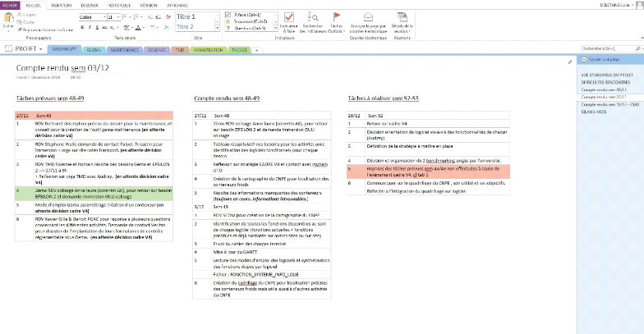Viewport: 644px width, 334px height.
Task: Select the Question tag option
Action: [228, 26]
